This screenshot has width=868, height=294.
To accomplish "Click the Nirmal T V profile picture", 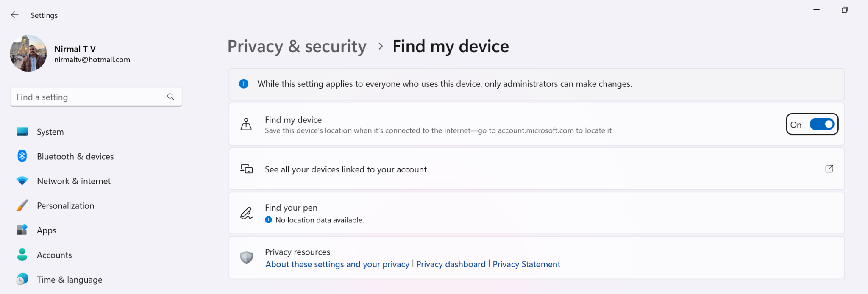I will [x=28, y=53].
